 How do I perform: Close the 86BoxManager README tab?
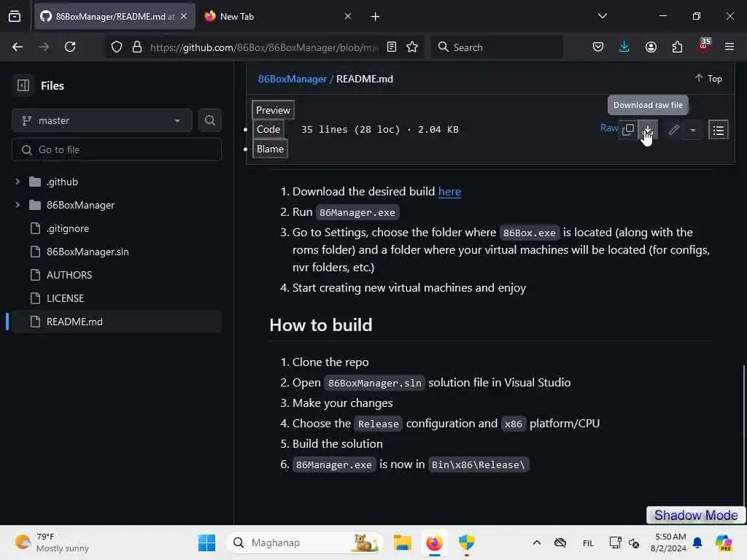point(184,16)
